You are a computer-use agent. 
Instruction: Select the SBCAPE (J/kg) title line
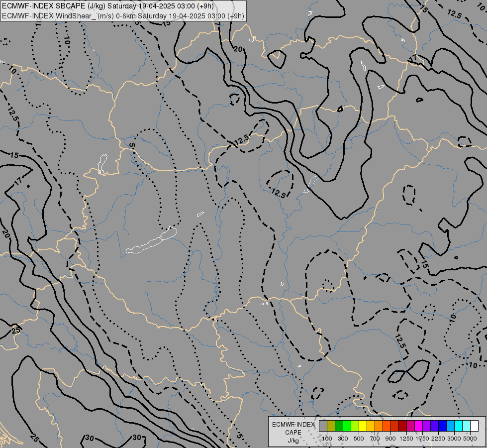108,6
